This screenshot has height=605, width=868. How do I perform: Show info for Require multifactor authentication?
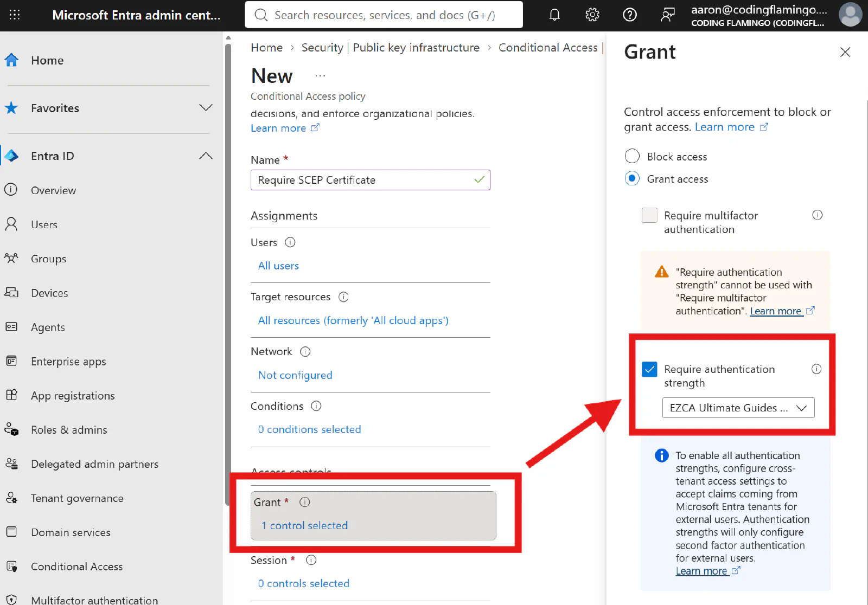(x=818, y=215)
